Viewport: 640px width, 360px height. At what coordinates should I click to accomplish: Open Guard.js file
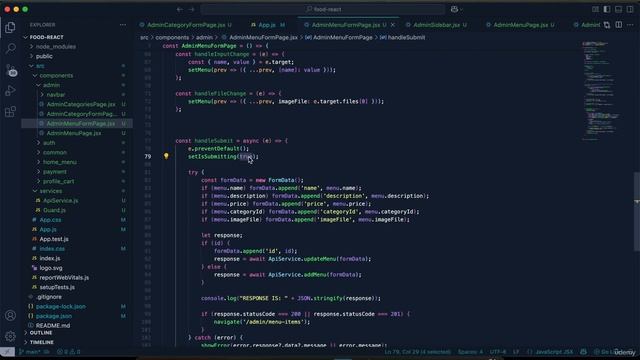[x=54, y=210]
